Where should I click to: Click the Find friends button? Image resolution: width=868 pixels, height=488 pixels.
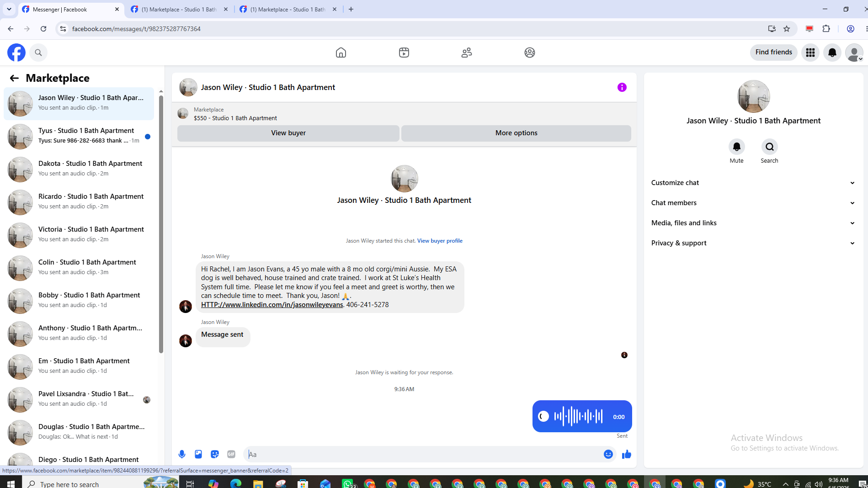click(x=774, y=52)
